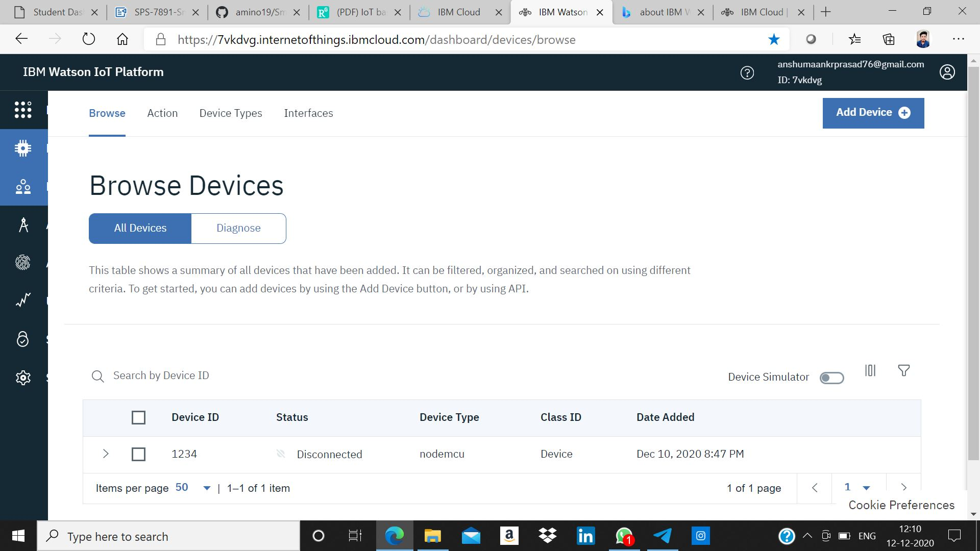Viewport: 980px width, 551px height.
Task: Open the Boards grid icon in sidebar
Action: click(23, 110)
